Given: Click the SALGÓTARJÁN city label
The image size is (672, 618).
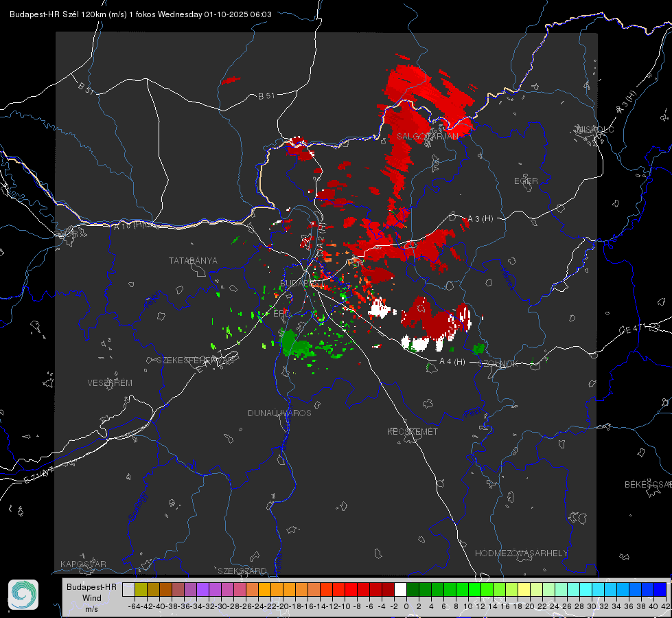Looking at the screenshot, I should click(427, 137).
